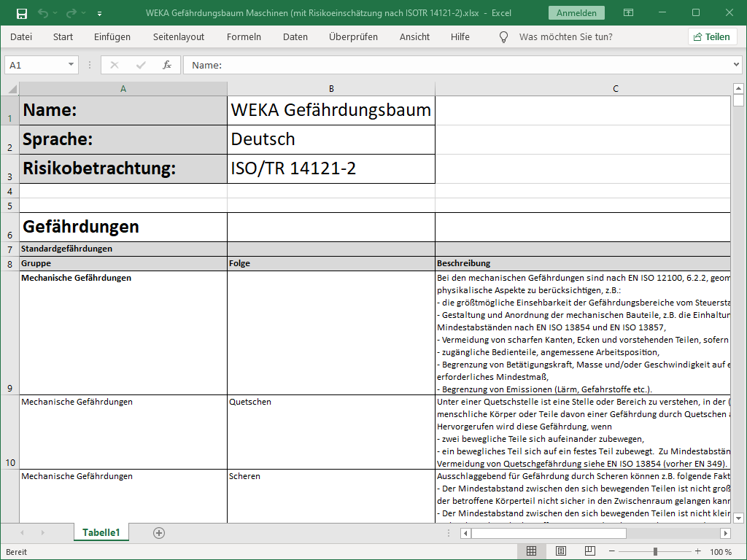
Task: Add a new sheet with plus icon
Action: click(159, 533)
